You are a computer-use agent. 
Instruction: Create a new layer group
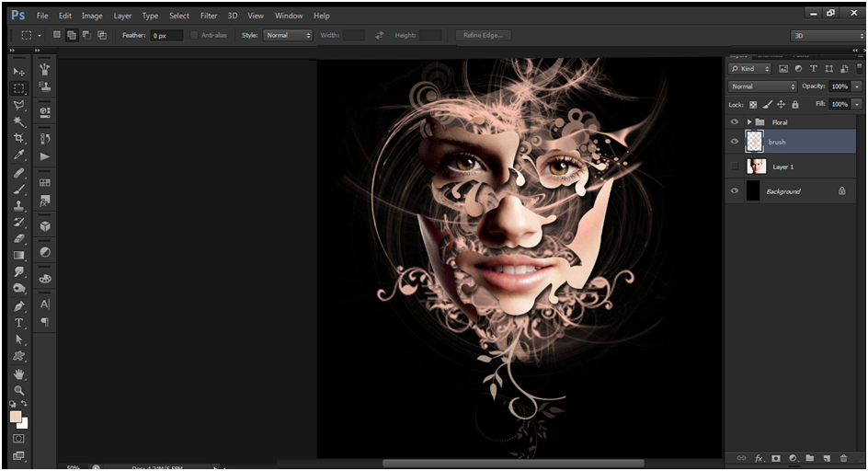[810, 458]
